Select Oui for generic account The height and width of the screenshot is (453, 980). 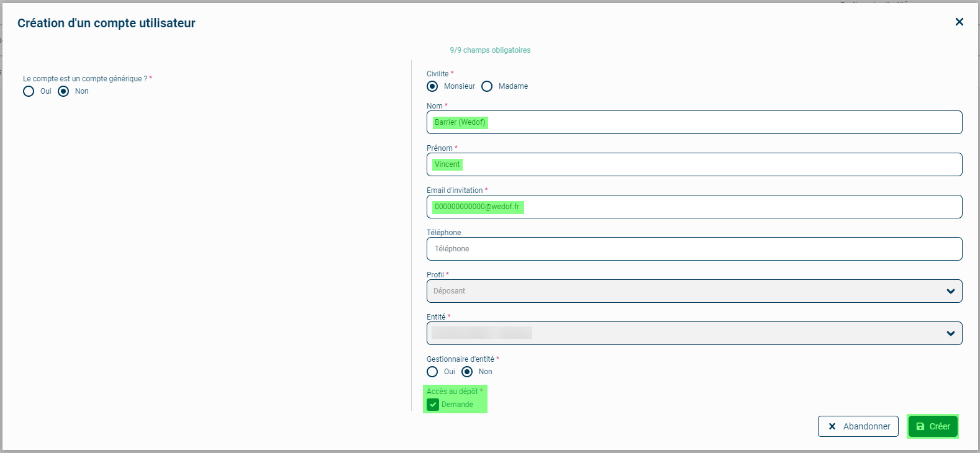[x=29, y=91]
